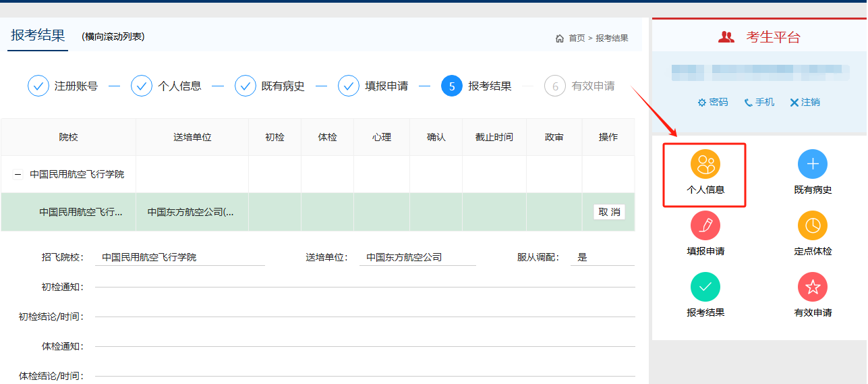Screen dimensions: 868x384
Task: Click the 招飞院校 input field
Action: [179, 257]
